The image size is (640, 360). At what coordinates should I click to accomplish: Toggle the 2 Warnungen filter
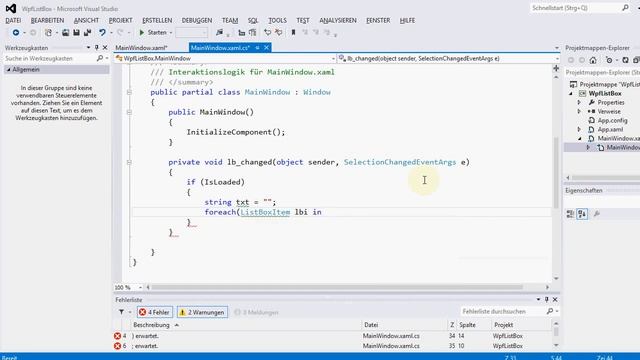(x=202, y=312)
